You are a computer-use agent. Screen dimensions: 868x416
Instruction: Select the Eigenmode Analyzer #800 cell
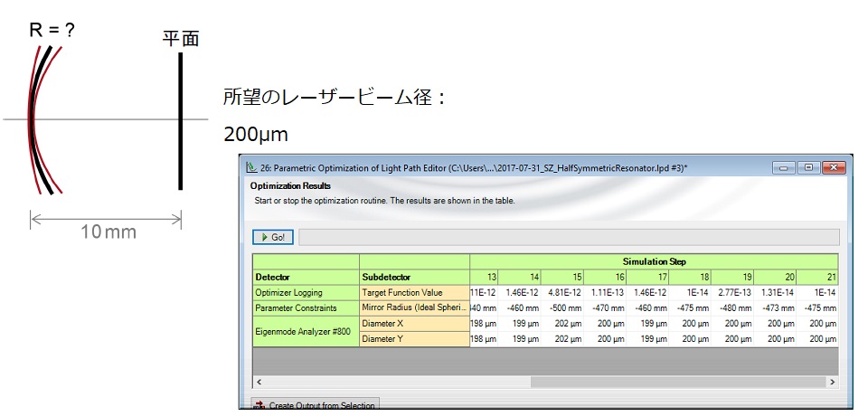(305, 331)
